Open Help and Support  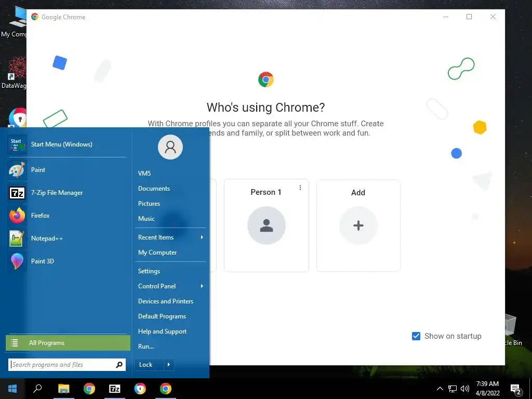click(162, 331)
